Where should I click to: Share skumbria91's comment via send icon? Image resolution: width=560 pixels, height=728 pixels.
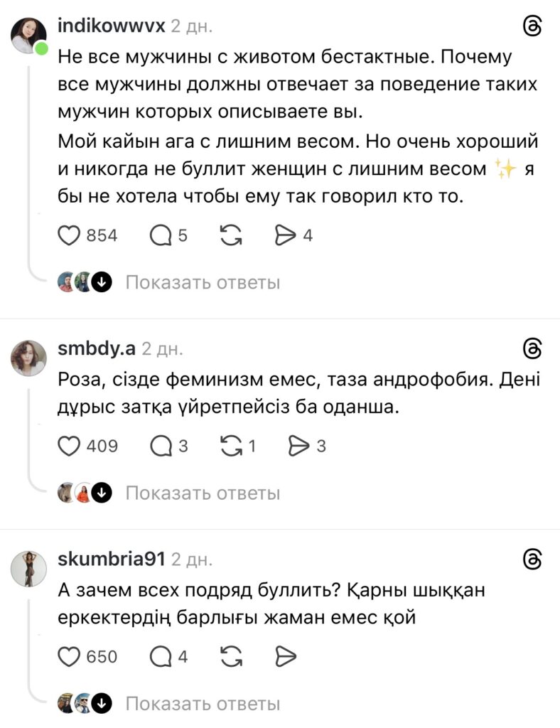click(x=286, y=657)
